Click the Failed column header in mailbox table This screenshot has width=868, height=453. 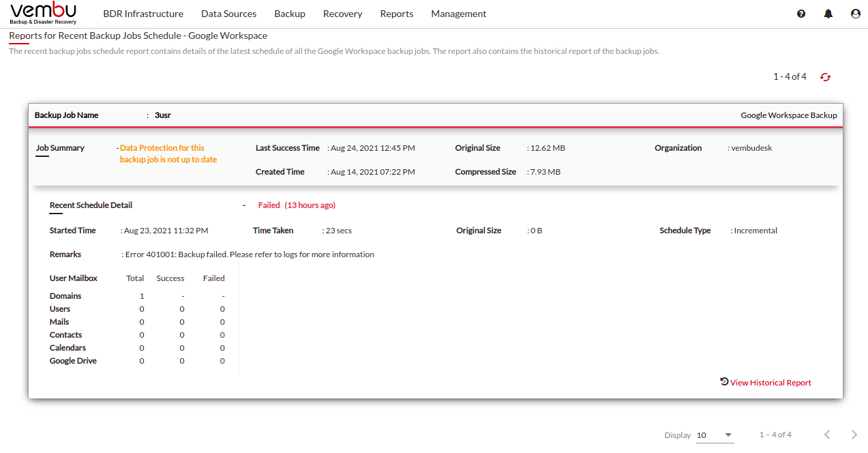(x=214, y=278)
